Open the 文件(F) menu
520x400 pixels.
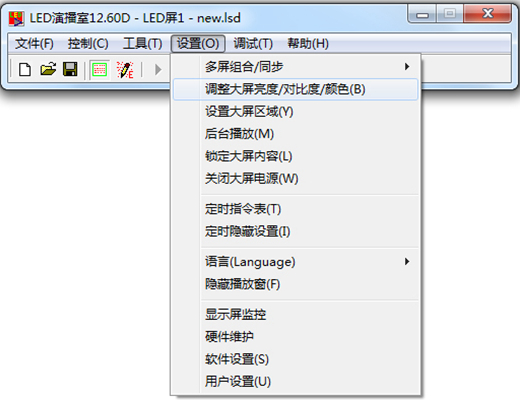point(34,44)
